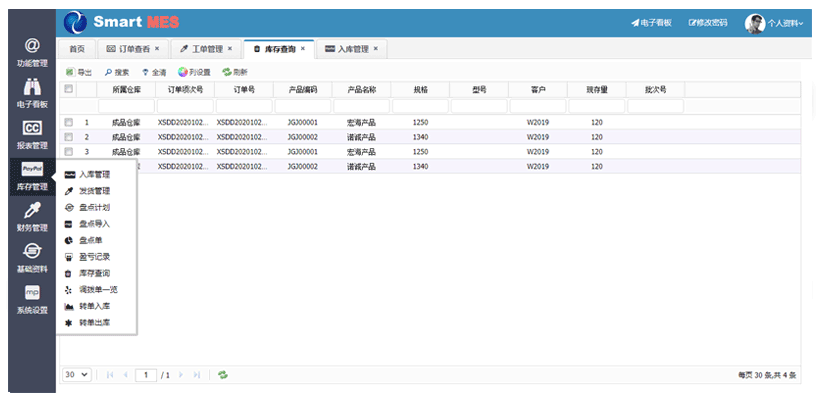Switch to the 订单查看 tab

click(132, 48)
